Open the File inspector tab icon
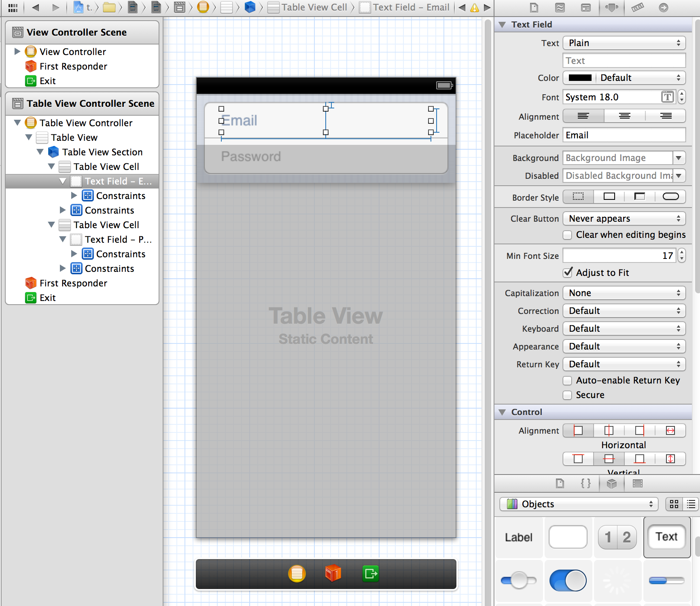Image resolution: width=700 pixels, height=606 pixels. (534, 8)
